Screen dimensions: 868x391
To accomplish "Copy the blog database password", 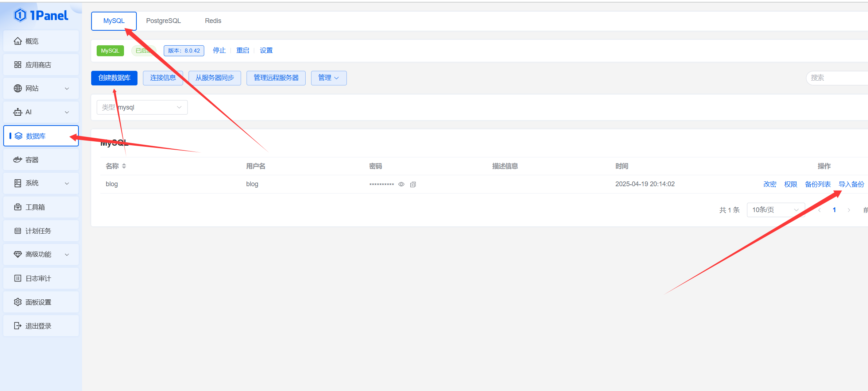I will click(x=413, y=184).
